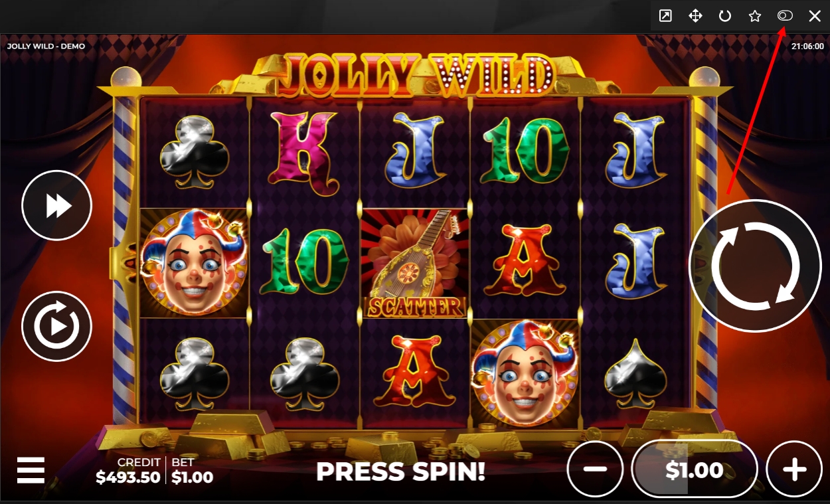This screenshot has width=830, height=504.
Task: Enable turbo mode with fast-forward icon
Action: point(57,206)
